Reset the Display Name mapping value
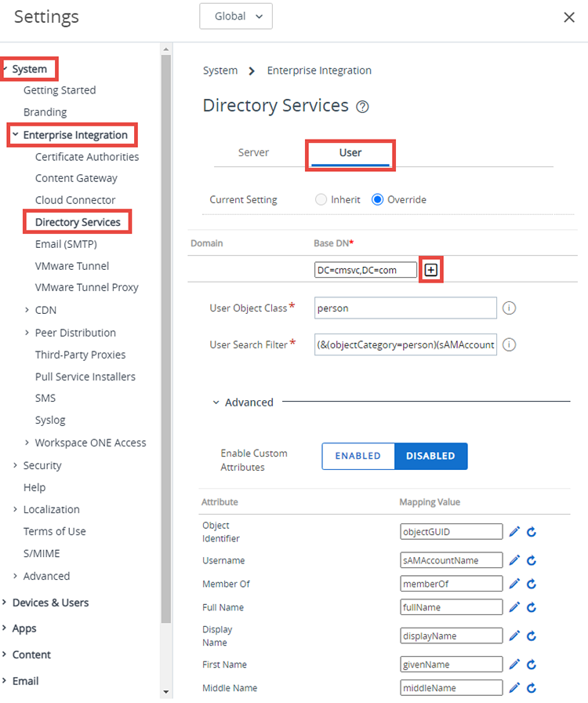Screen dimensions: 588x703 (532, 636)
